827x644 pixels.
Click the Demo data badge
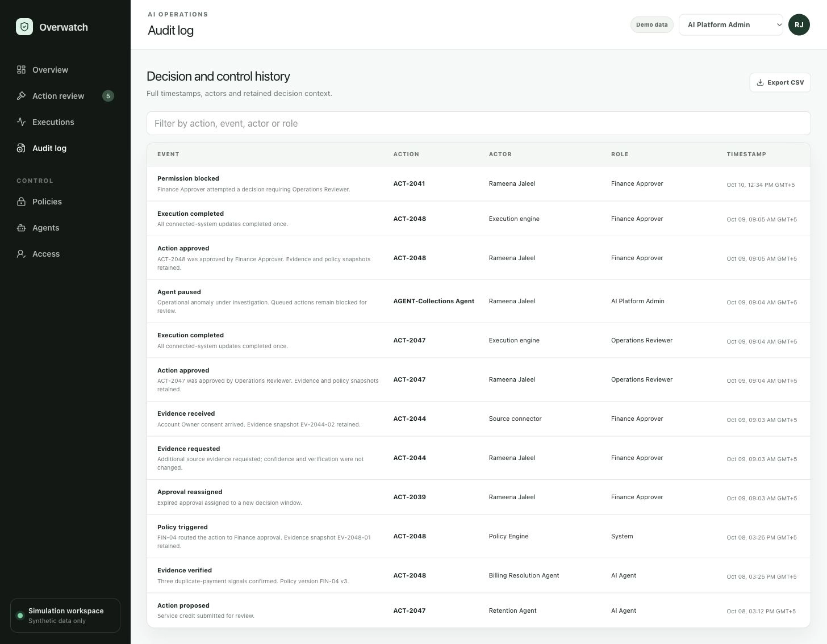[652, 24]
